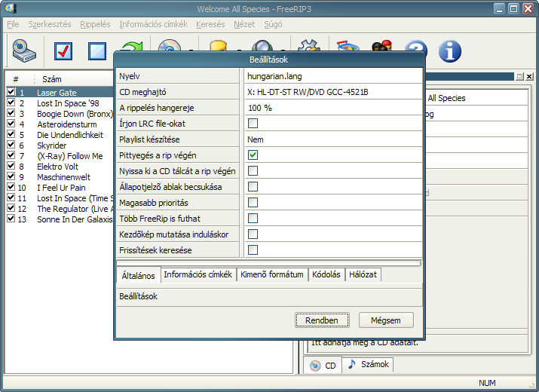The width and height of the screenshot is (539, 392).
Task: Click the rippelés hangereje 100 % value
Action: pos(333,108)
